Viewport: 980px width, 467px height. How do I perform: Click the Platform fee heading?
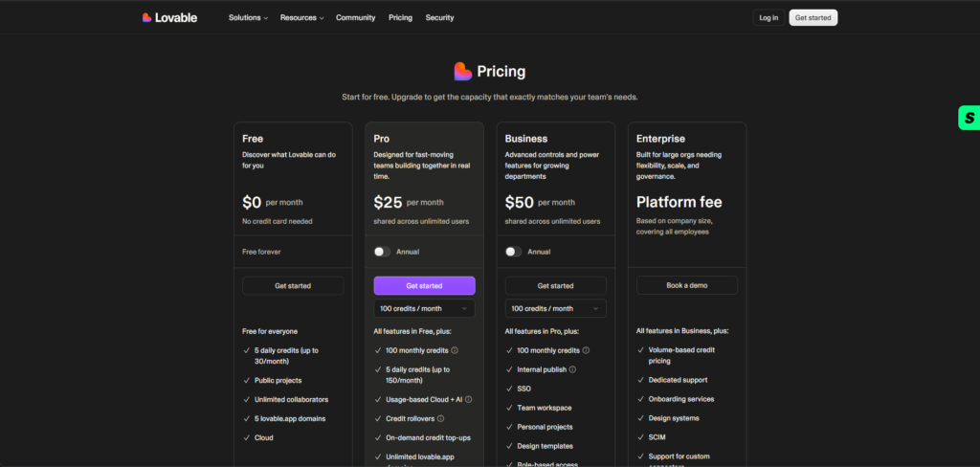679,202
